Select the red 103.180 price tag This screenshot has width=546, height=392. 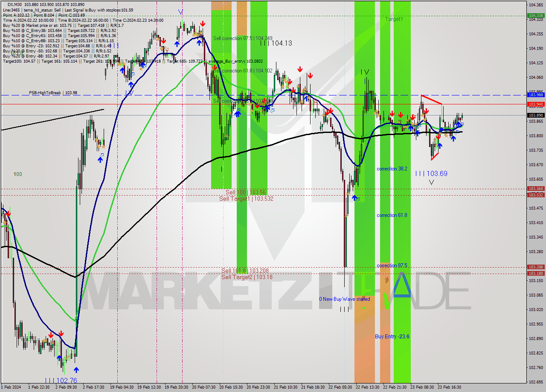(x=536, y=273)
